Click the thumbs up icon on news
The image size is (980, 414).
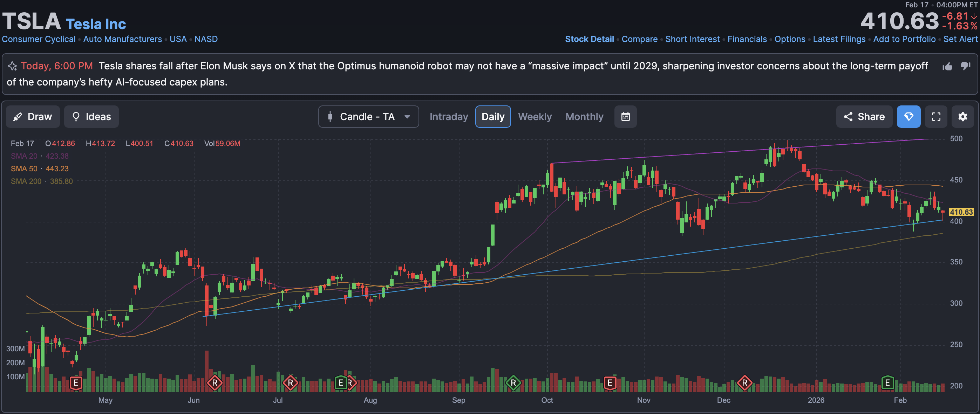(x=947, y=67)
